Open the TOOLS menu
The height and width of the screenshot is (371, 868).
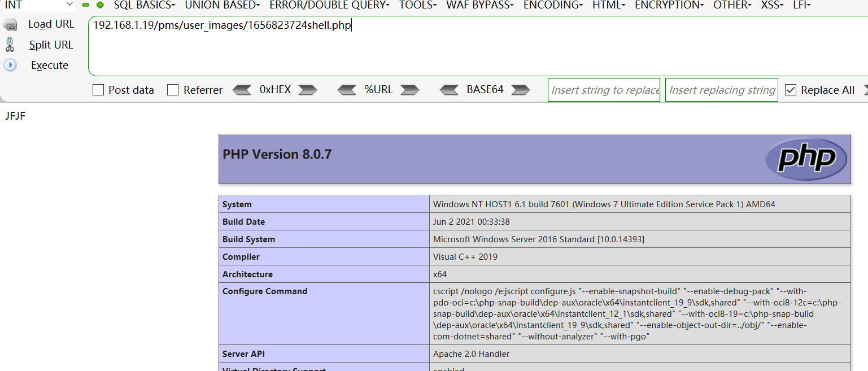pyautogui.click(x=418, y=5)
